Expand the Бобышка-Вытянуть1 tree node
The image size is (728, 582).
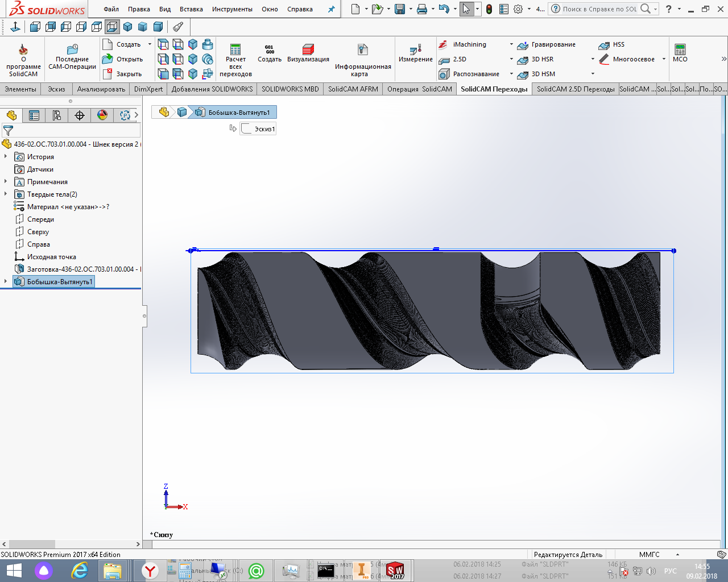(x=6, y=281)
